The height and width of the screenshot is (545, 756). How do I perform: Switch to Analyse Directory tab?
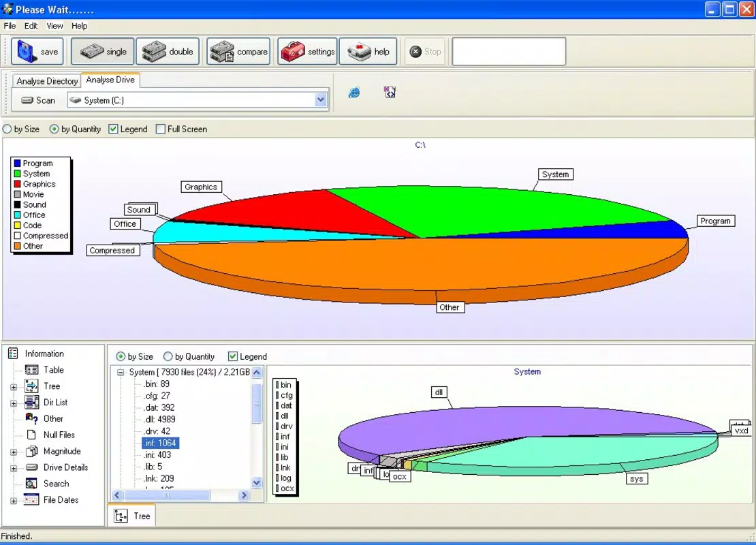[x=47, y=81]
